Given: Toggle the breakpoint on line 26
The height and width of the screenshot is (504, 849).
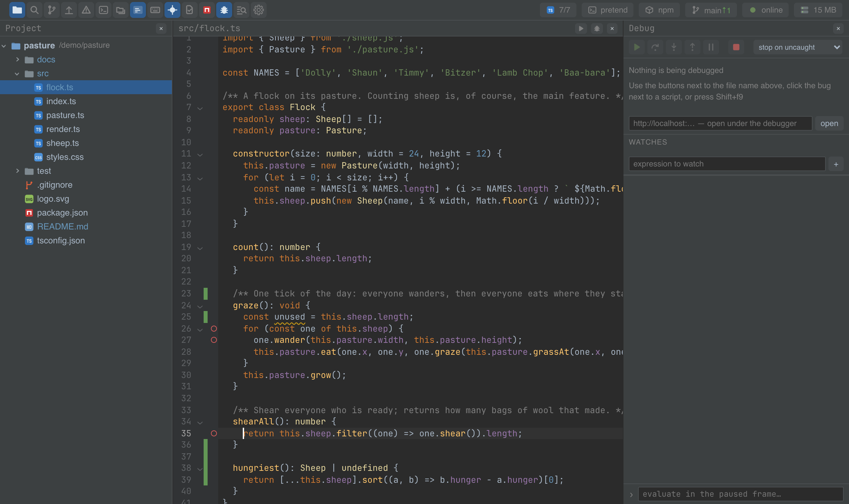Looking at the screenshot, I should pos(214,328).
